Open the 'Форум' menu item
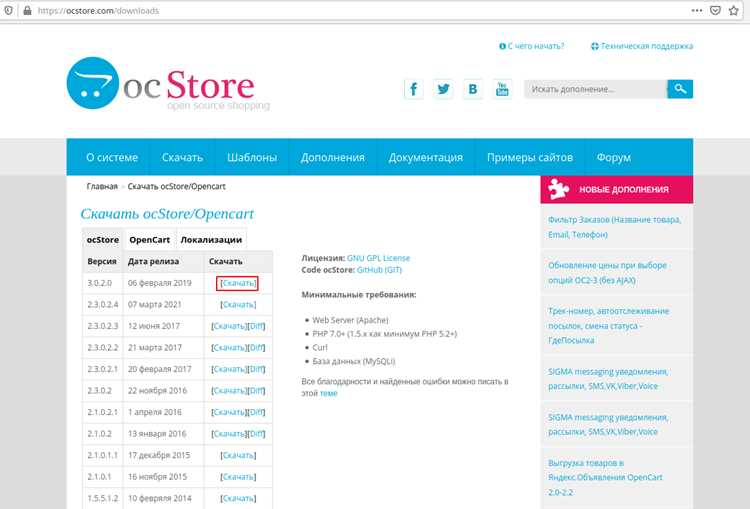Image resolution: width=750 pixels, height=509 pixels. 614,157
